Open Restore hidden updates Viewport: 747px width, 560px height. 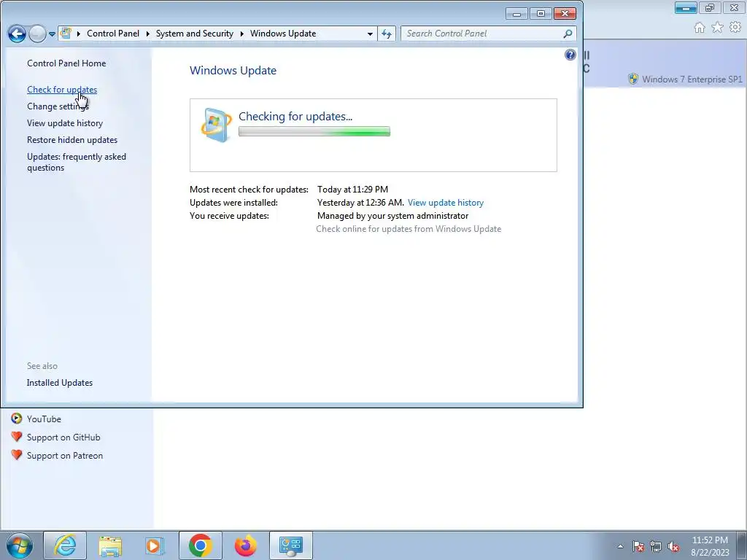tap(72, 139)
